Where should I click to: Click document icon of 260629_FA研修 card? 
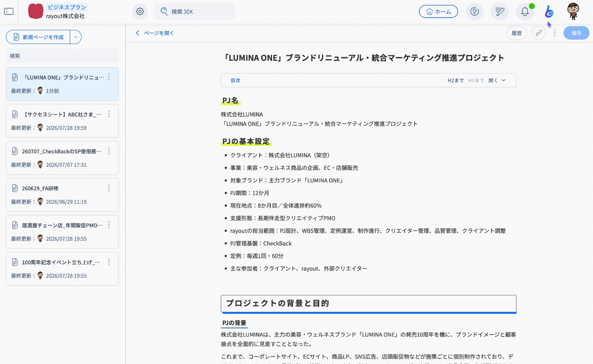click(15, 188)
